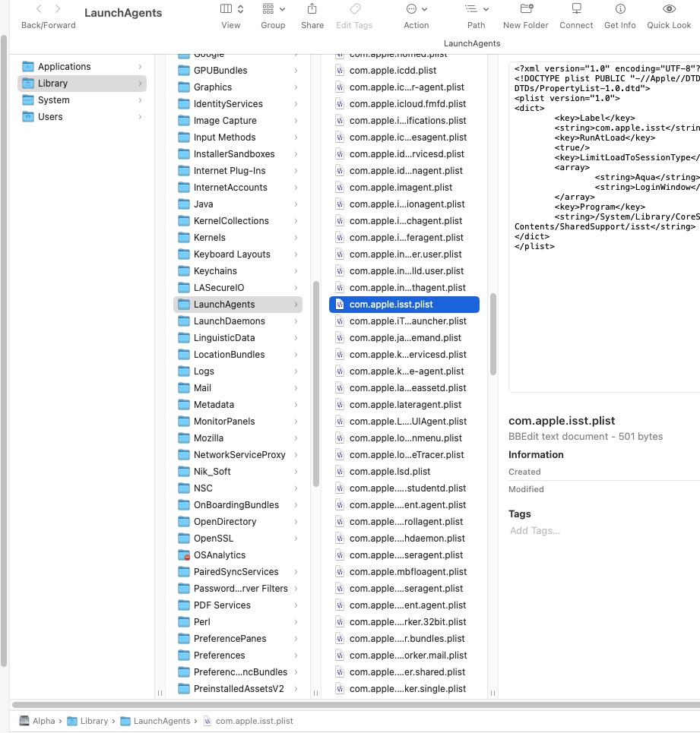Click the Edit Tags toolbar icon

tap(355, 9)
